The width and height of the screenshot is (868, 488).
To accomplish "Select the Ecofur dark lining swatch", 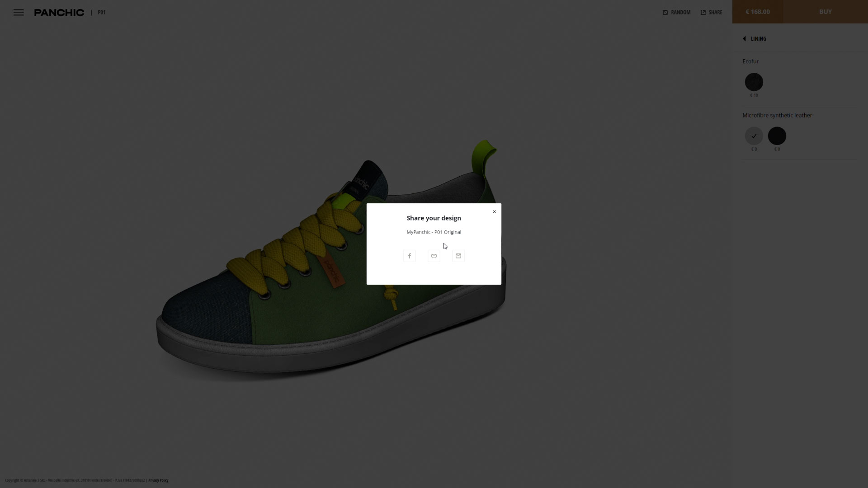I will pos(754,82).
